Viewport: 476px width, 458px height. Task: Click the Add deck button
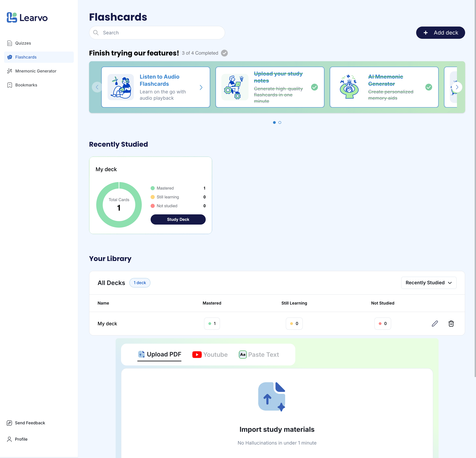click(x=440, y=32)
